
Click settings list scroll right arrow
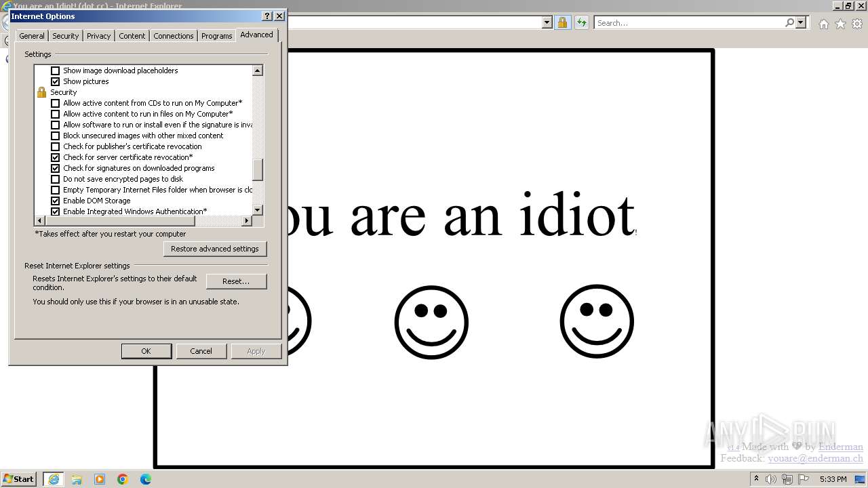click(x=247, y=221)
